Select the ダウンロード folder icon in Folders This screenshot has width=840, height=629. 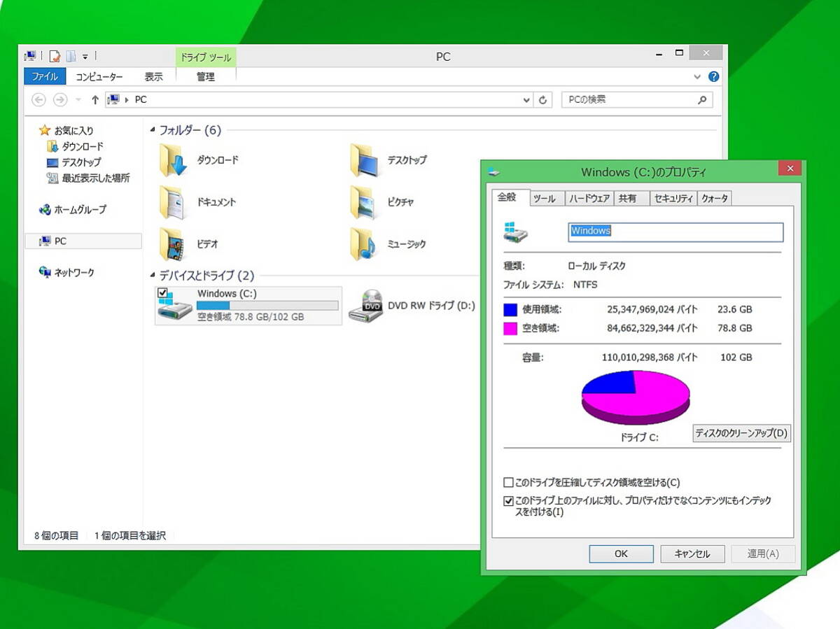172,160
